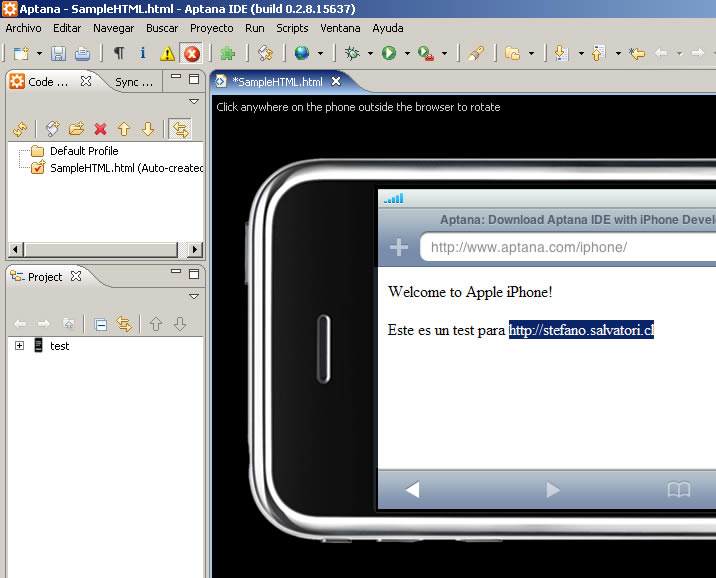716x578 pixels.
Task: Select the SampleHTML.html Auto-created item
Action: (118, 168)
